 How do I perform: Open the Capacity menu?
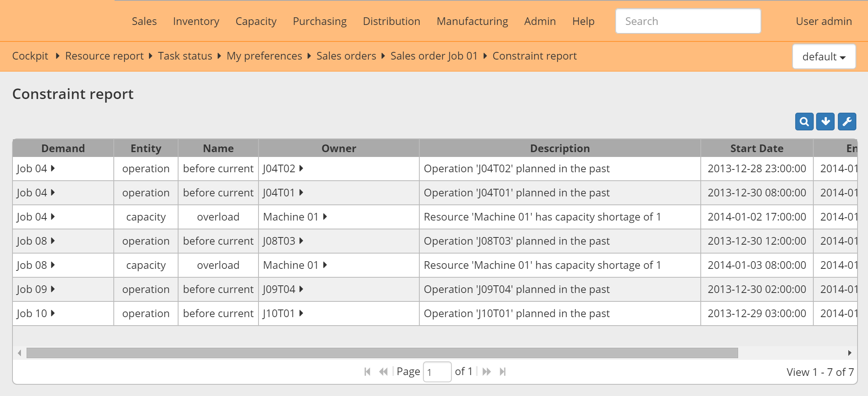256,21
